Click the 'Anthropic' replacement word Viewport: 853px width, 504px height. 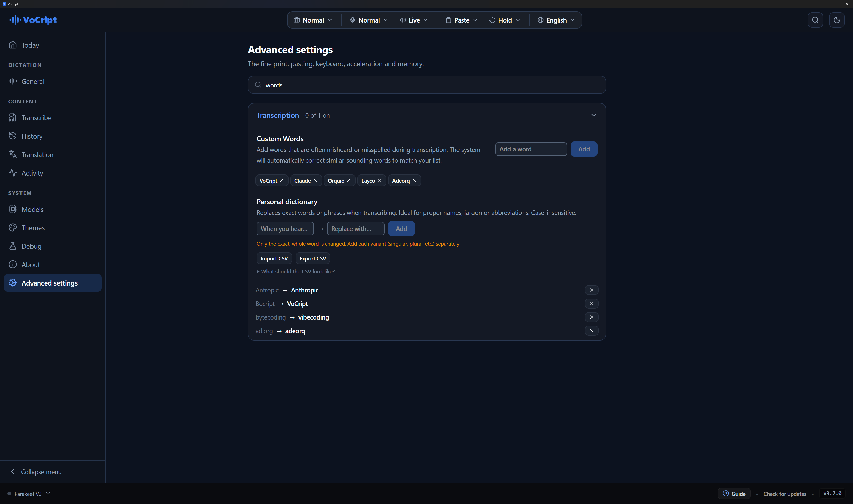pyautogui.click(x=305, y=290)
